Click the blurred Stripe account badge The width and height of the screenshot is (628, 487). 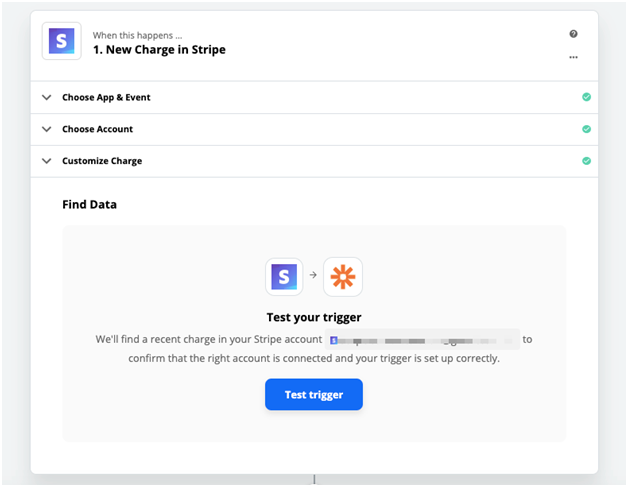coord(423,340)
